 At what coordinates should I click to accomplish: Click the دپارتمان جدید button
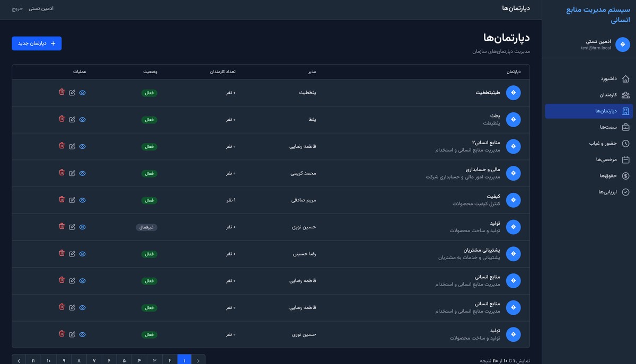pyautogui.click(x=37, y=43)
